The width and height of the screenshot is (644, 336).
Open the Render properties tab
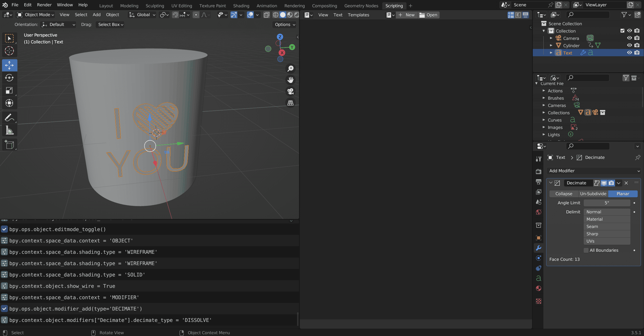(x=539, y=172)
